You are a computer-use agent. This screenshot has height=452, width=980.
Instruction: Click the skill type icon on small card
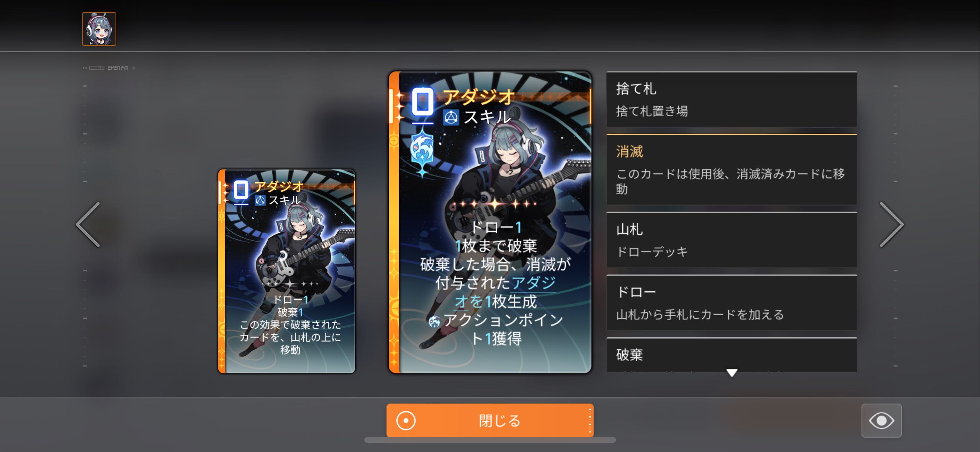tap(260, 200)
